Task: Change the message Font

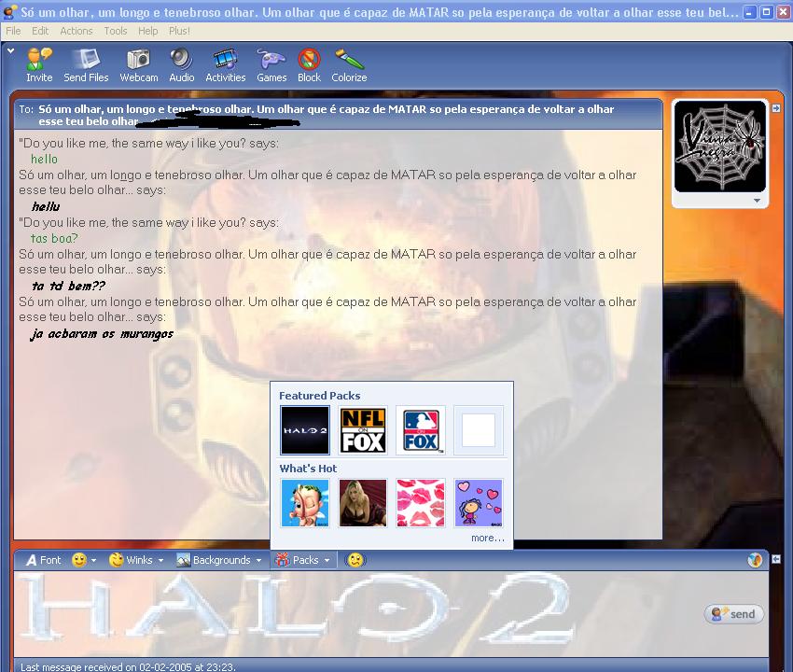Action: (44, 560)
